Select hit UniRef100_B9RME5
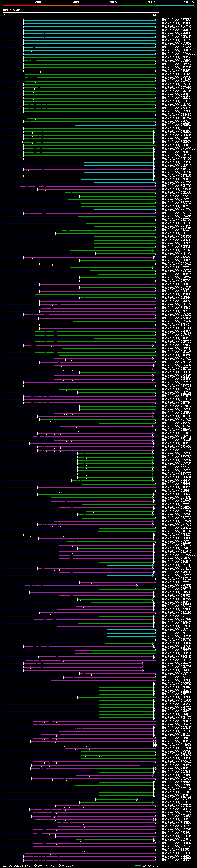197x868 pixels. (x=176, y=30)
